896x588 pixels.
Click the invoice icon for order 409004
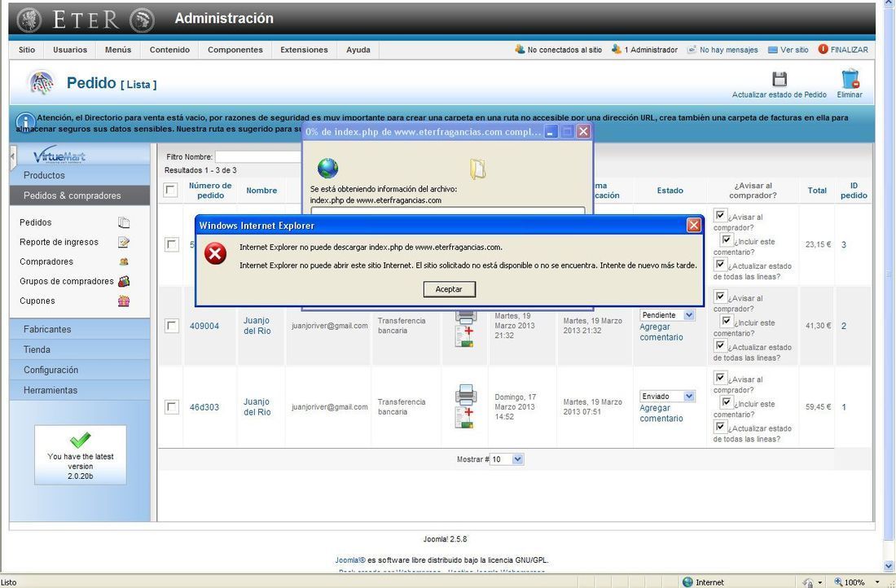click(x=464, y=336)
